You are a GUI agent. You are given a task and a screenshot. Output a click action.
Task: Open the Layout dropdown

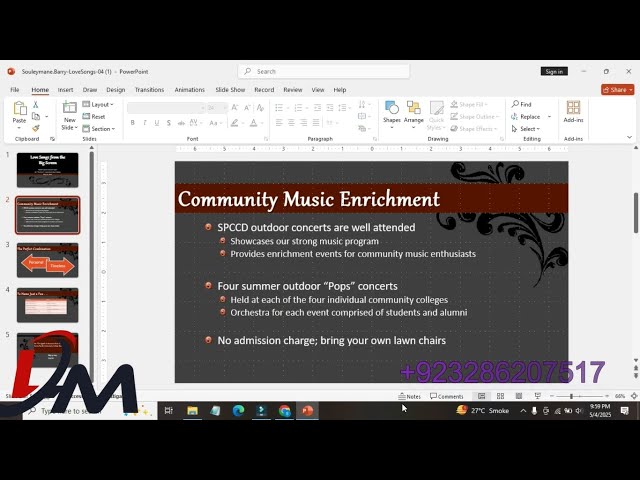pos(98,104)
